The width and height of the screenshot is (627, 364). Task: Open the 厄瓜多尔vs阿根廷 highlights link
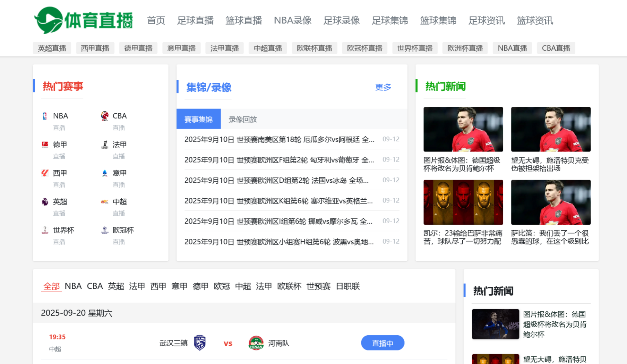tap(280, 139)
